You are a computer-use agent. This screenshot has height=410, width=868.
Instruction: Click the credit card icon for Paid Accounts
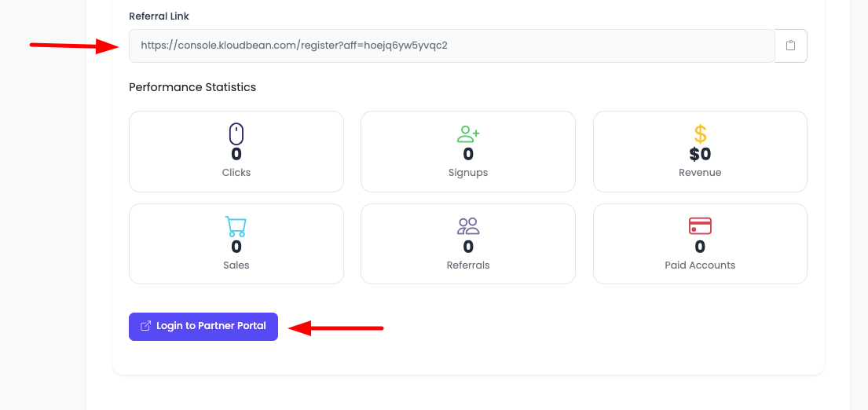pyautogui.click(x=700, y=226)
